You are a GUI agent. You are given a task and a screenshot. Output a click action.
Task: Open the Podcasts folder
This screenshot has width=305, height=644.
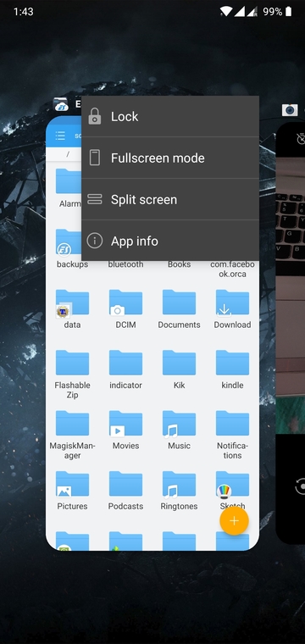pyautogui.click(x=125, y=491)
